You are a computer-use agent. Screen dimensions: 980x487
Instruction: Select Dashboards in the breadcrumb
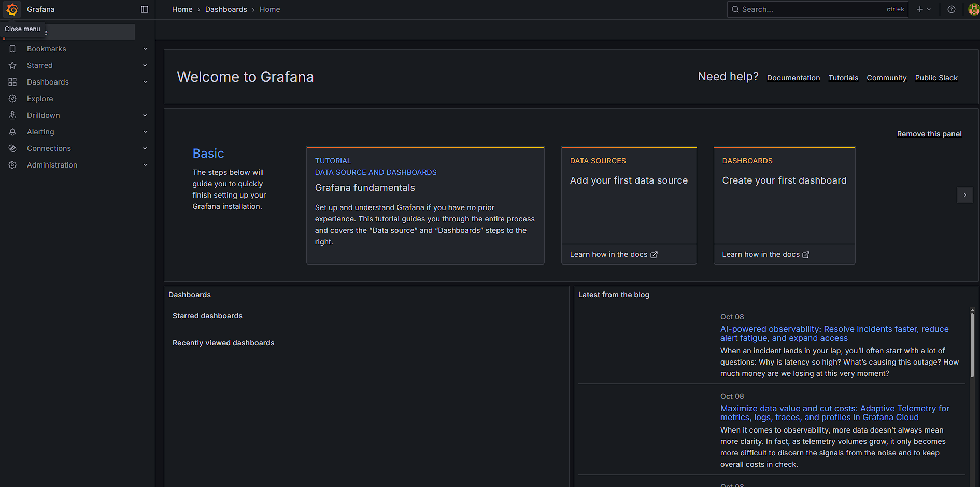(x=226, y=9)
